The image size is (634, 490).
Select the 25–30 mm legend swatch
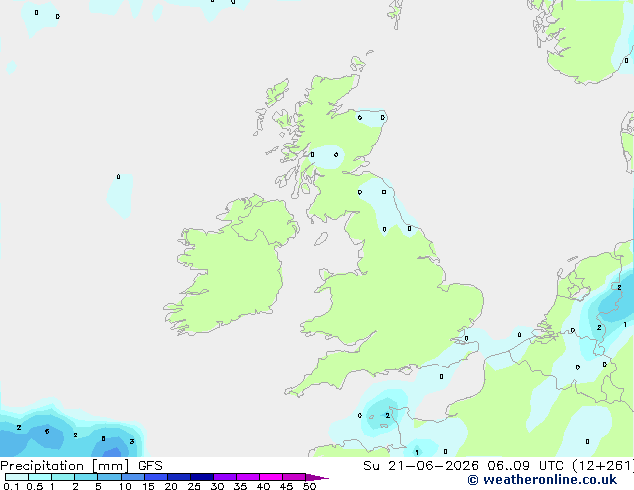point(201,477)
